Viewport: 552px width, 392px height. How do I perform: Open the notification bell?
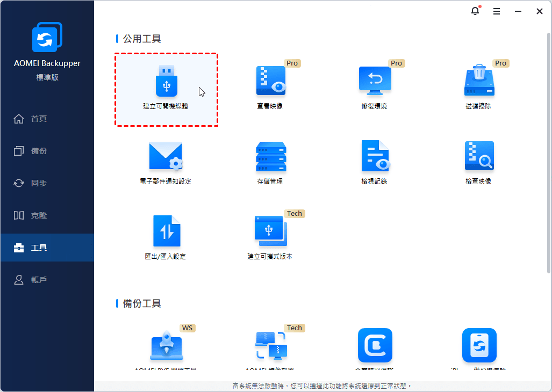[475, 11]
